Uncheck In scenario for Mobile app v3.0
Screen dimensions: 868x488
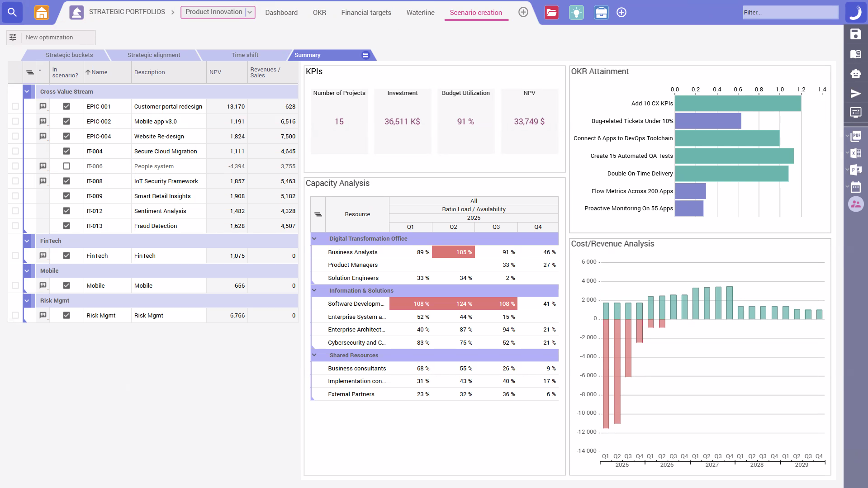[66, 121]
